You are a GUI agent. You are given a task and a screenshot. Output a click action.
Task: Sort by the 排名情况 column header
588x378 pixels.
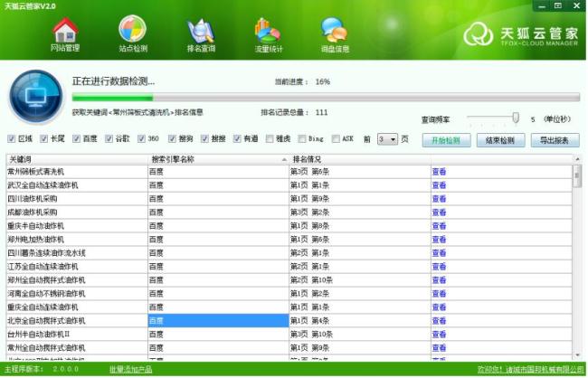[x=360, y=159]
